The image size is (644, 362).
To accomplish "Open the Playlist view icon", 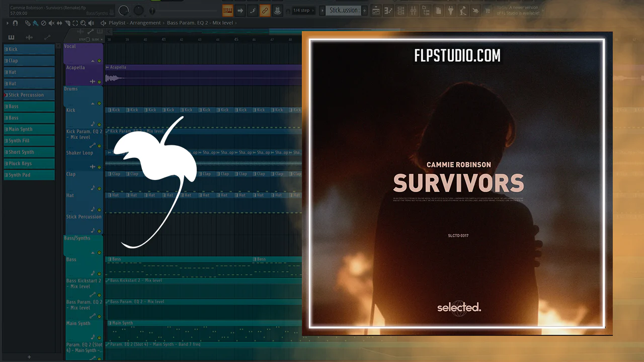I will click(377, 10).
